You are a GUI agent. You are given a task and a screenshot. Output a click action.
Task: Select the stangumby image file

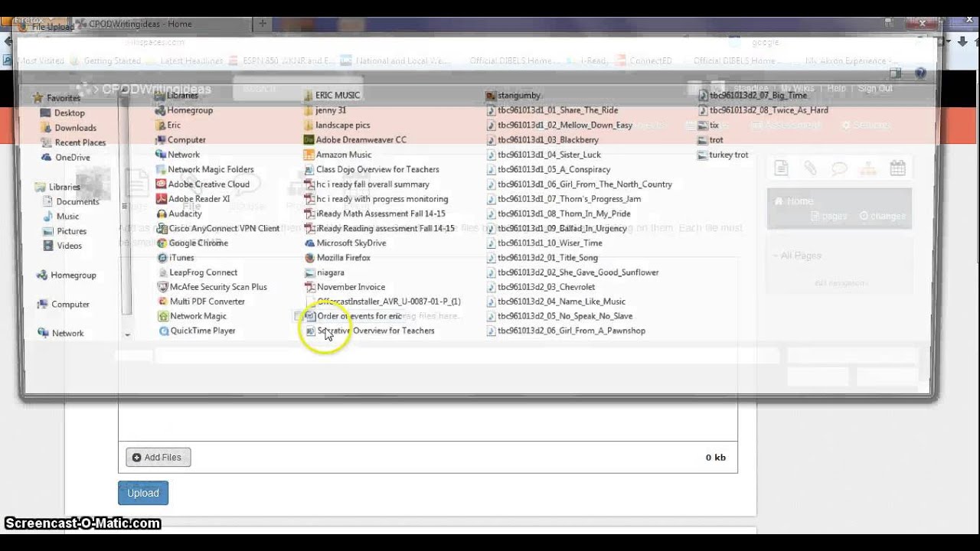click(x=513, y=95)
